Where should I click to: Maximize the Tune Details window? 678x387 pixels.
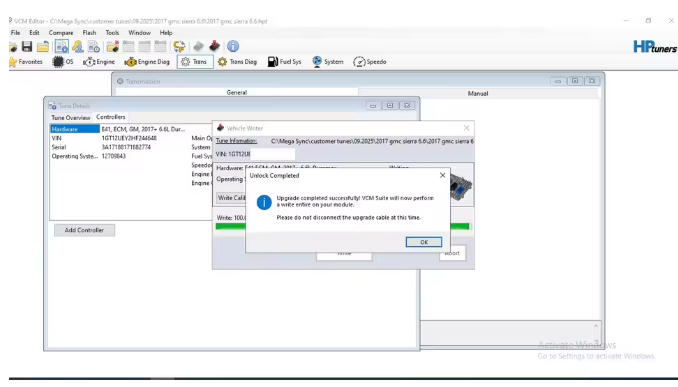[x=390, y=106]
